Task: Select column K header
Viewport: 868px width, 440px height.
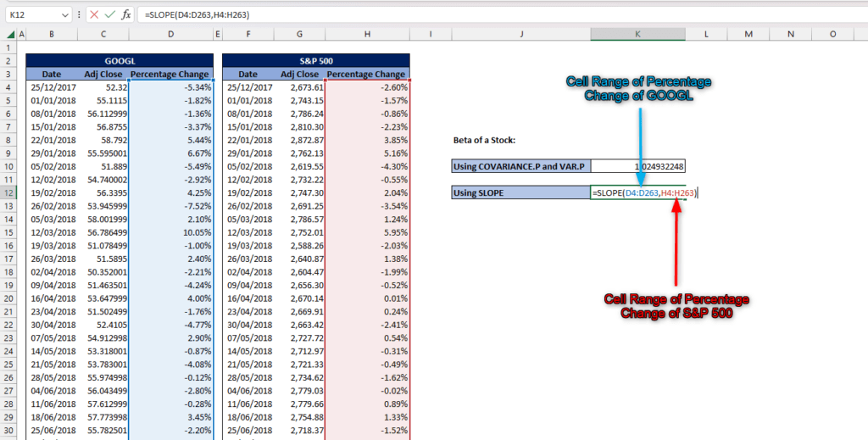Action: (637, 34)
